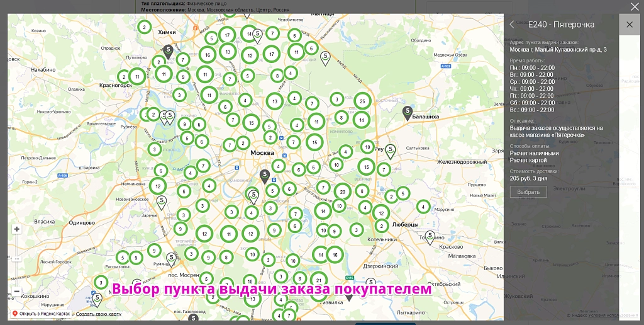The image size is (644, 325).
Task: Click cluster 10 left of Реутов pin
Action: pyautogui.click(x=367, y=147)
